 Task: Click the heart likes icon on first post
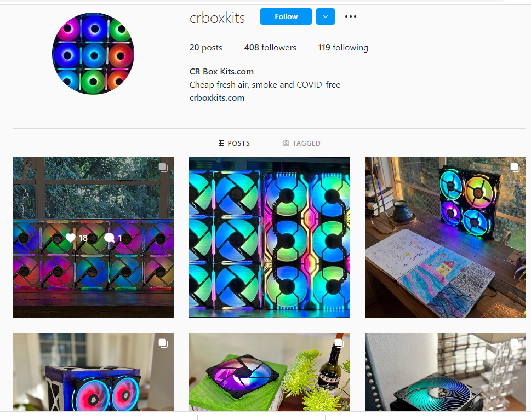pyautogui.click(x=71, y=238)
